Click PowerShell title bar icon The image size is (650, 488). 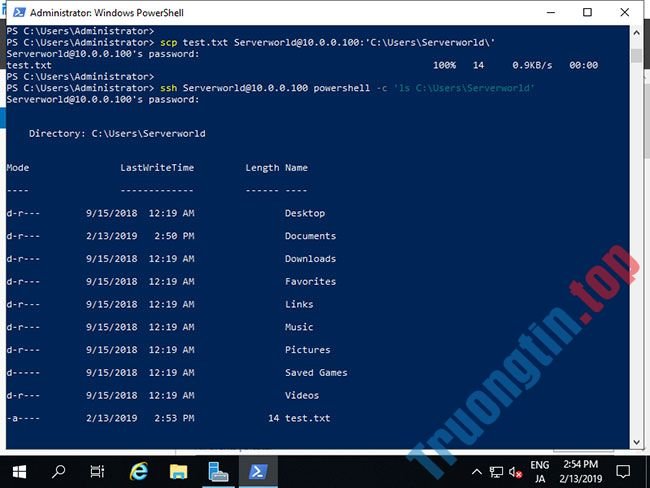tap(19, 12)
